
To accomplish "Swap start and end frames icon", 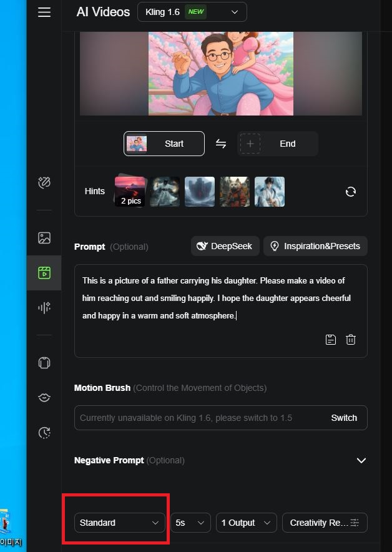I will click(221, 144).
